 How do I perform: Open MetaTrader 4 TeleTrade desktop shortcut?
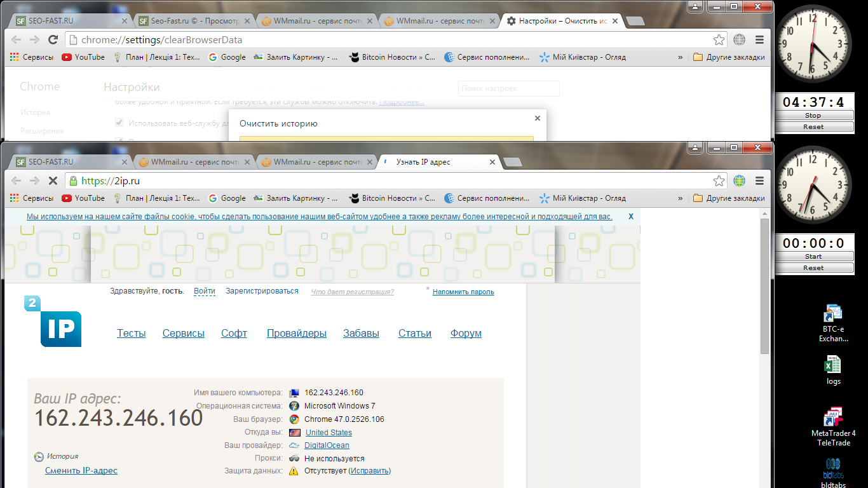[x=833, y=426]
